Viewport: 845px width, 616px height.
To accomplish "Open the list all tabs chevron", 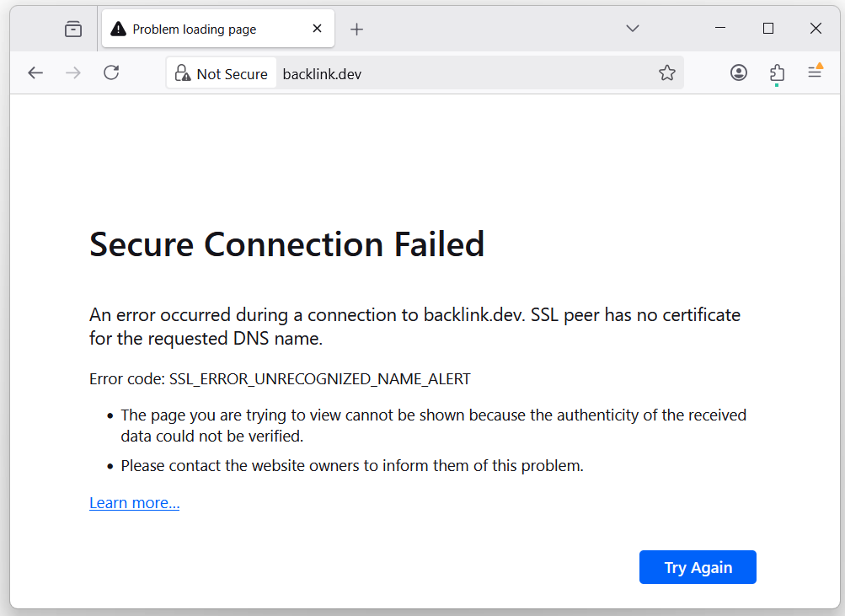I will 632,28.
